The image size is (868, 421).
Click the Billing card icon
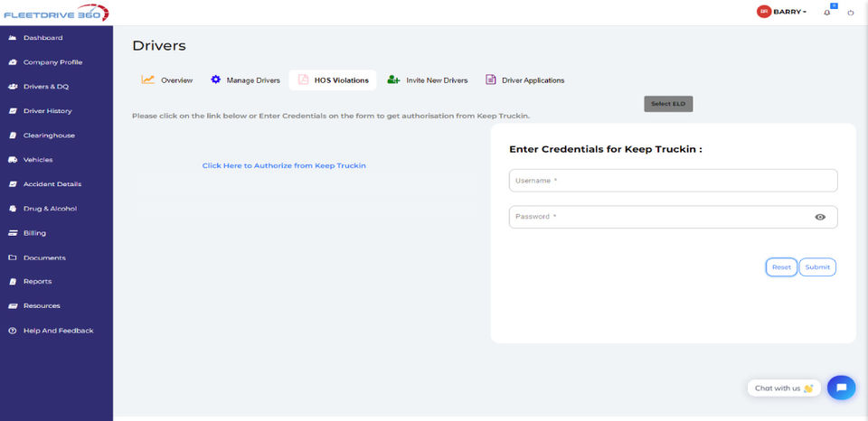click(12, 233)
